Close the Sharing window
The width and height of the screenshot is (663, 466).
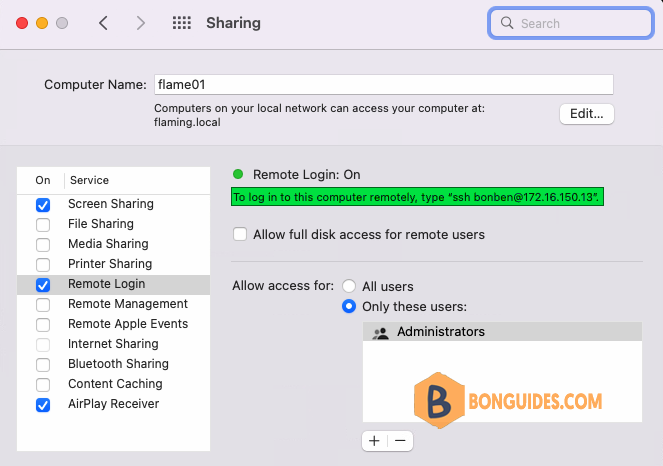click(22, 23)
